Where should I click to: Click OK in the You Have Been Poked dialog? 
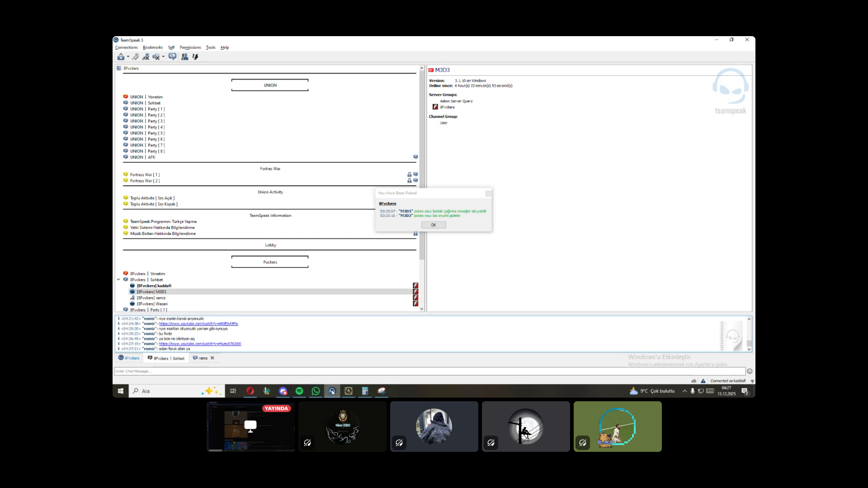(434, 225)
